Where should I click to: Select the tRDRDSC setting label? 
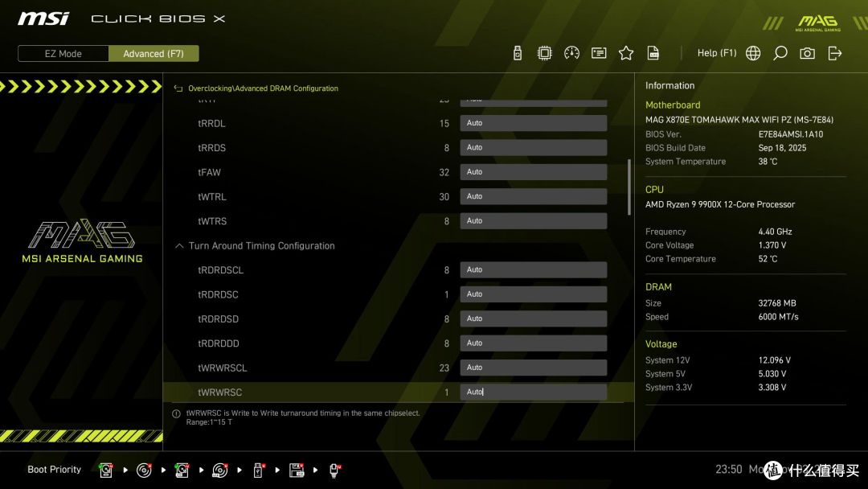point(218,294)
